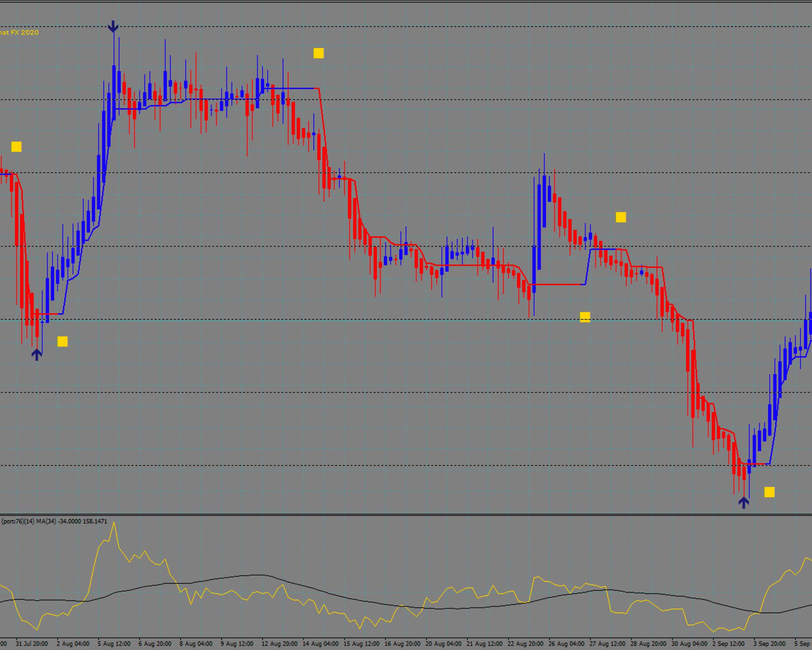
Task: Select the yellow square marker above the 14 Aug candles
Action: click(318, 53)
